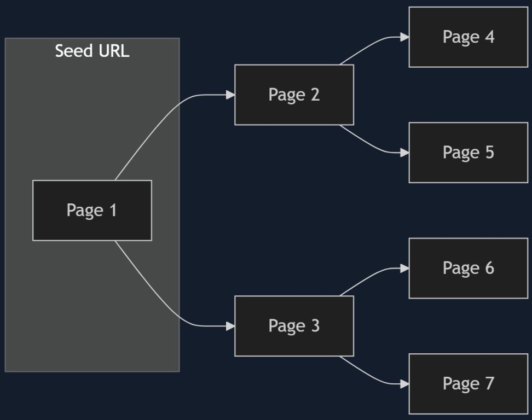Select the Page 2 node
Screen dimensions: 532x420
coord(294,95)
